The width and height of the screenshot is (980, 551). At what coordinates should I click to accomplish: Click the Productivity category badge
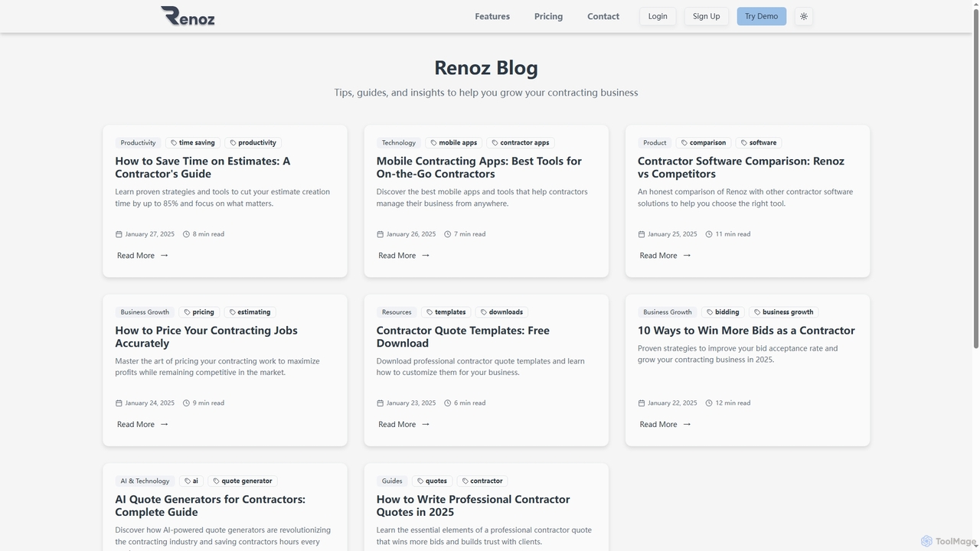[138, 143]
